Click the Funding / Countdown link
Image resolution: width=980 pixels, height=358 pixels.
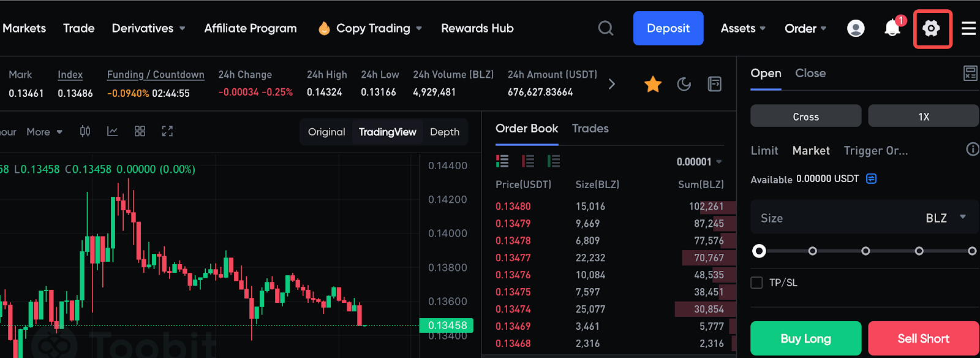coord(156,74)
